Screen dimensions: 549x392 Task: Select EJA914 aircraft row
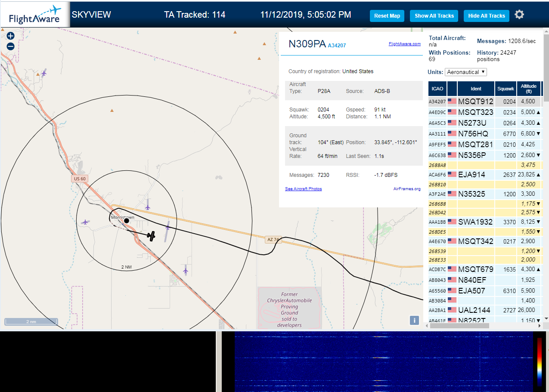tap(485, 175)
